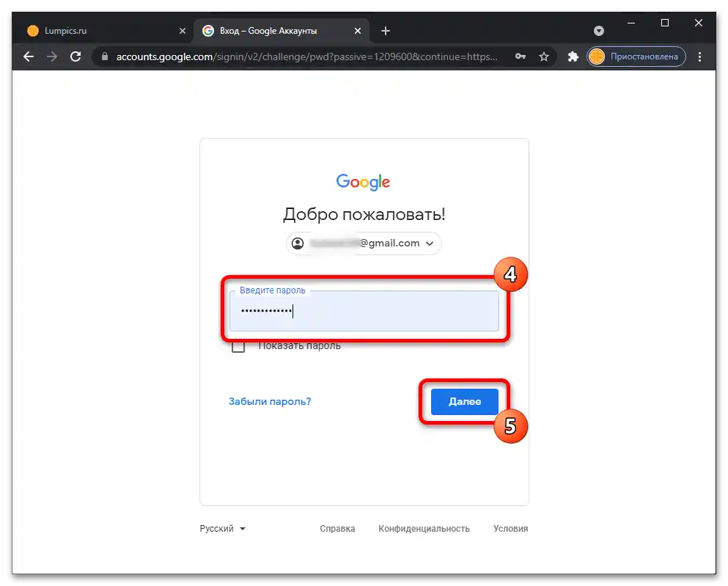Maximize the browser window
Screen dimensions: 728x586
point(665,23)
